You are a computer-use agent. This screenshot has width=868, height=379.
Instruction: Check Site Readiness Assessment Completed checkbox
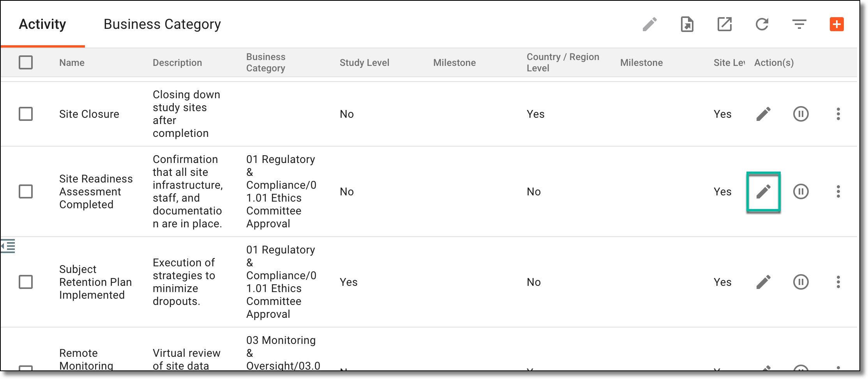[26, 191]
